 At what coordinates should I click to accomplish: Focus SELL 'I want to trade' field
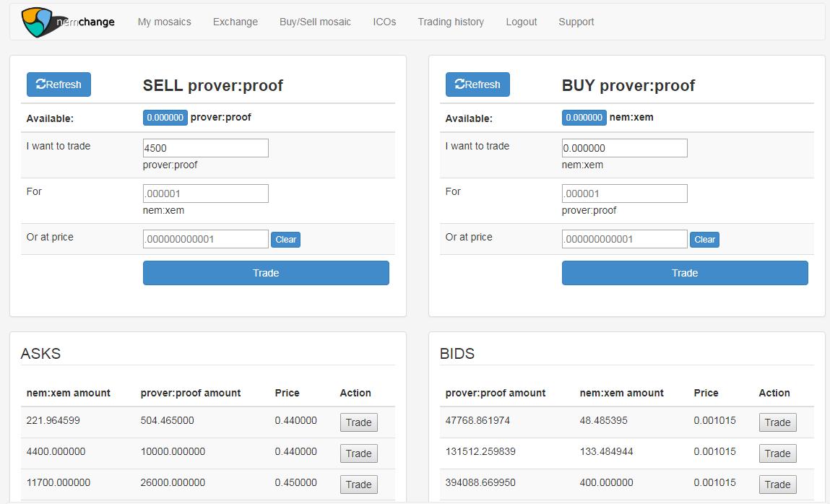coord(205,148)
